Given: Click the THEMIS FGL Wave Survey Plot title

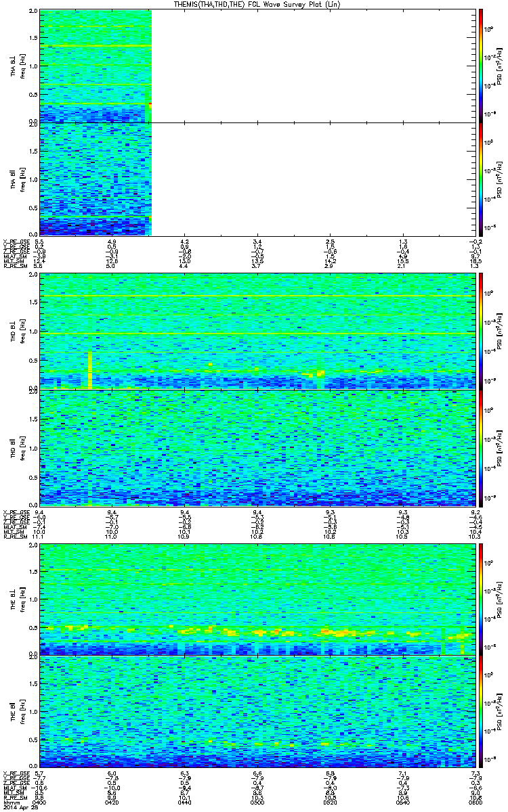Looking at the screenshot, I should [x=256, y=4].
